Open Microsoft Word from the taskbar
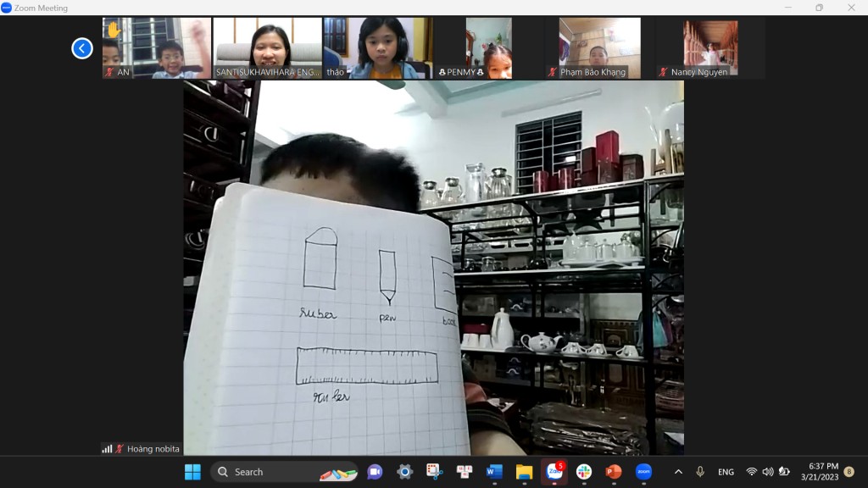The image size is (868, 488). [x=494, y=472]
